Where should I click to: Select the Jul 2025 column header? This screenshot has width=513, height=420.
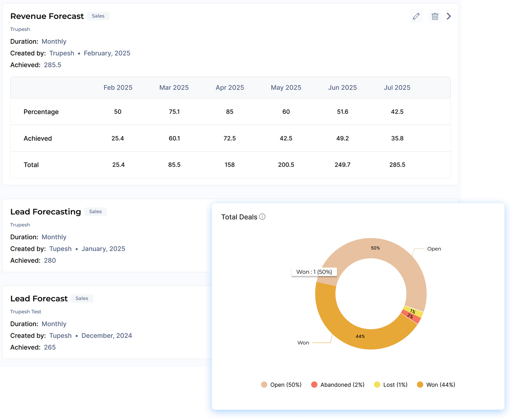coord(397,88)
